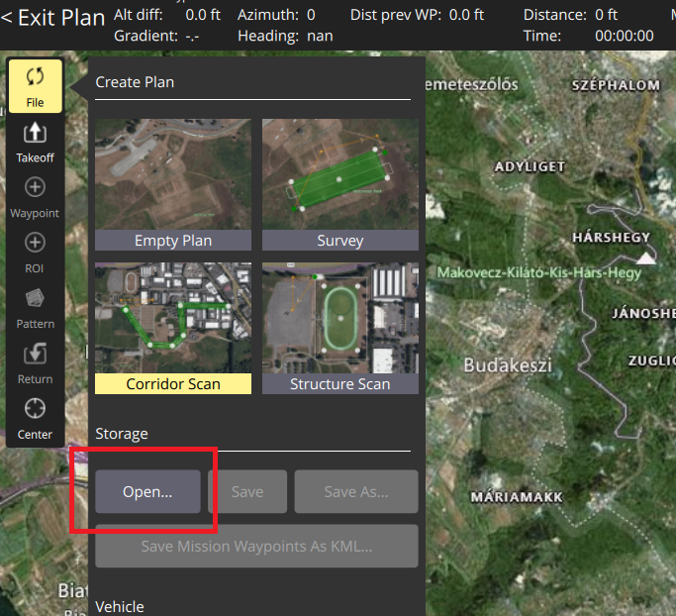Image resolution: width=676 pixels, height=616 pixels.
Task: Choose the Structure Scan plan thumbnail
Action: [x=340, y=328]
